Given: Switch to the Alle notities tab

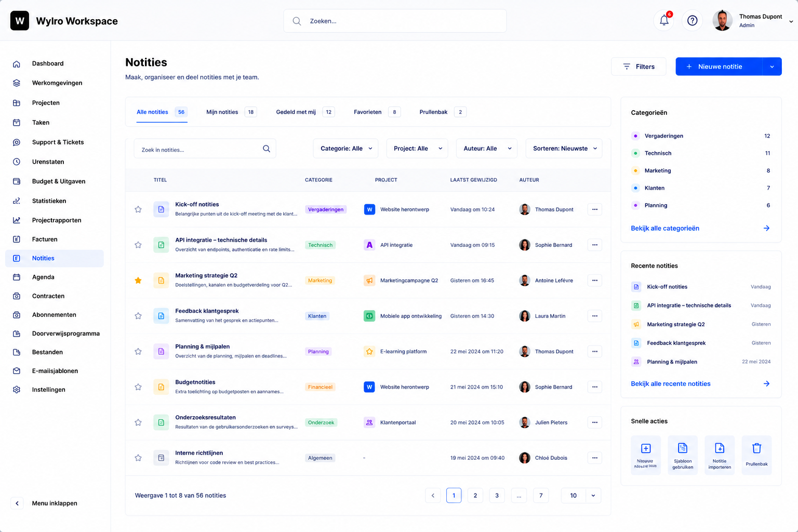Looking at the screenshot, I should click(x=162, y=112).
